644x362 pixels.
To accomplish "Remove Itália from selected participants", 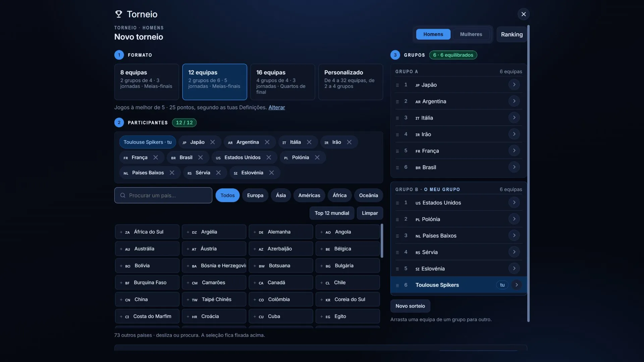I will click(x=309, y=142).
